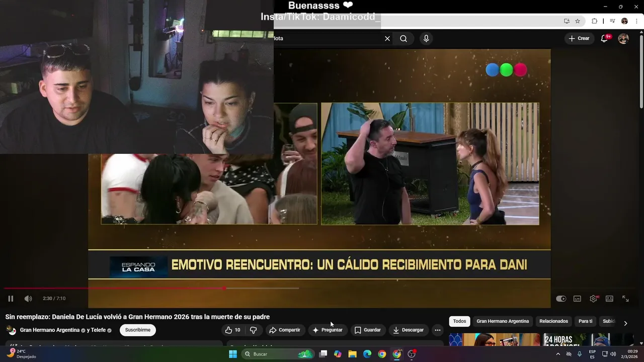Viewport: 644px width, 362px height.
Task: Bookmark this page with star icon
Action: pyautogui.click(x=578, y=21)
